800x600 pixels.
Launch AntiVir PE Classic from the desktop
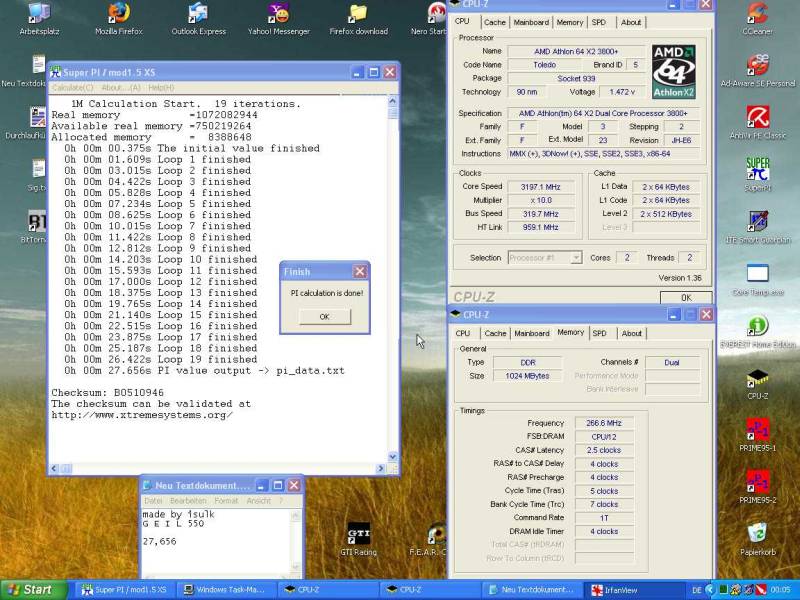[758, 122]
